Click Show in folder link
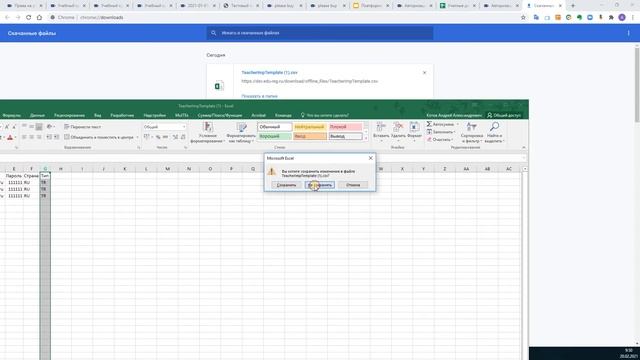The width and height of the screenshot is (640, 360). pyautogui.click(x=259, y=96)
